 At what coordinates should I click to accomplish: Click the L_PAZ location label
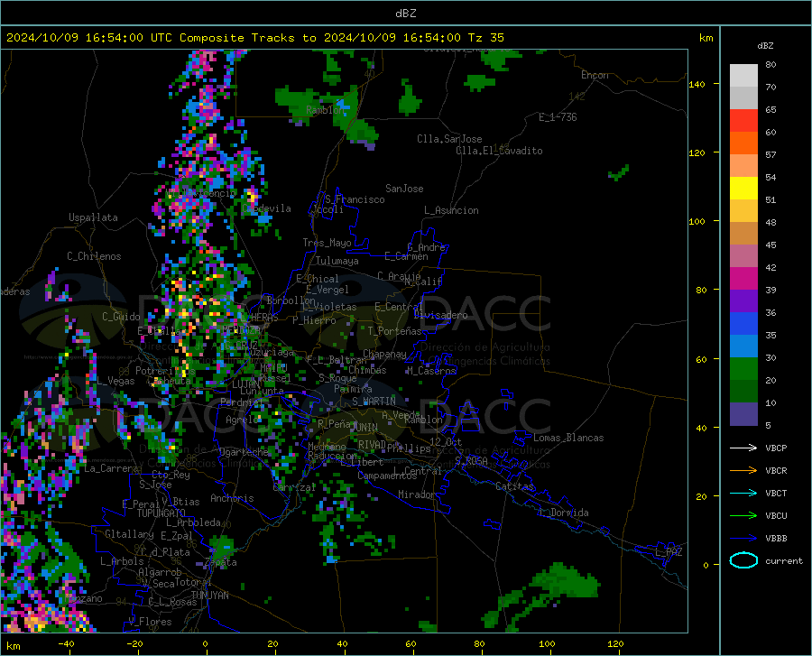pyautogui.click(x=669, y=552)
